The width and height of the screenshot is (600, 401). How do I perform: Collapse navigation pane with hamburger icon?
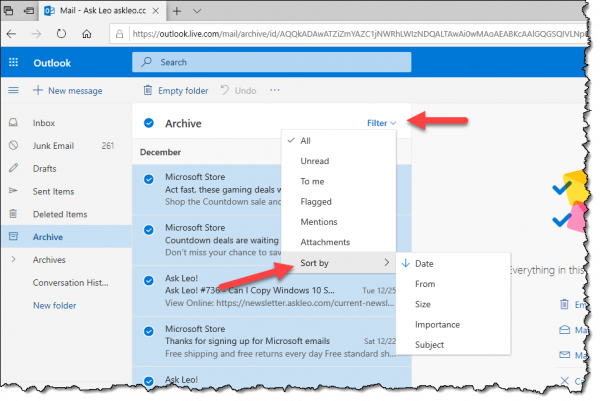tap(14, 90)
